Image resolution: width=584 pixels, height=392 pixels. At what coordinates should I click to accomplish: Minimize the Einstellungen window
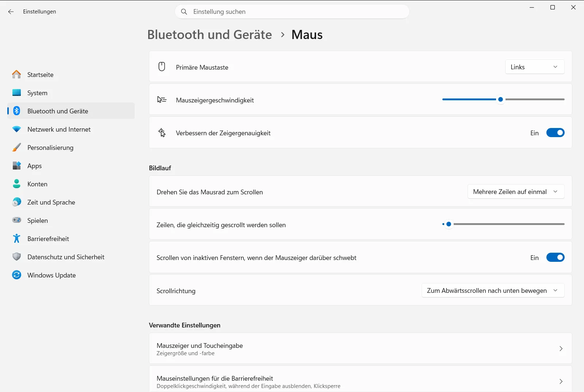coord(532,7)
